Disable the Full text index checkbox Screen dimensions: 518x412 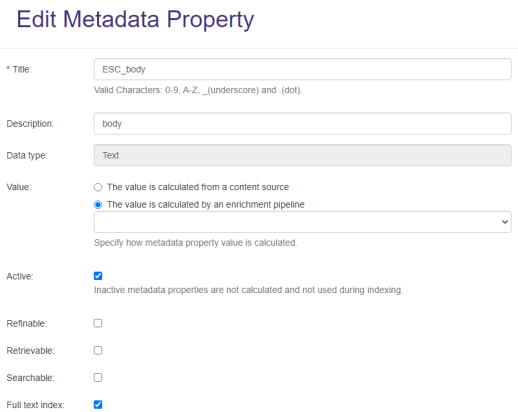click(x=98, y=405)
